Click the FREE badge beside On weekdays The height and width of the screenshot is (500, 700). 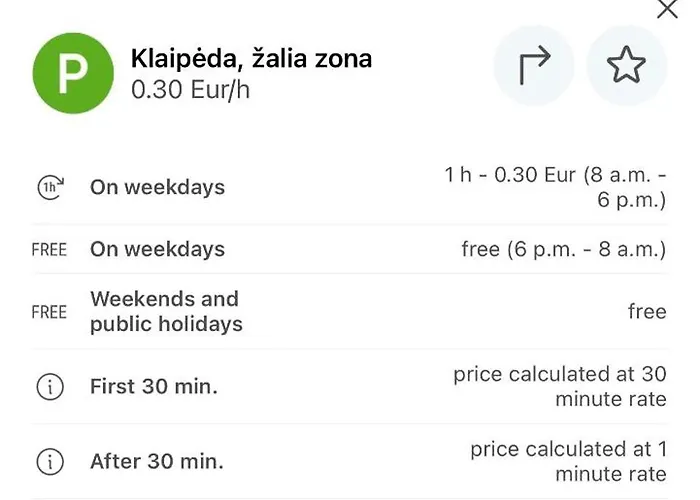(x=49, y=250)
